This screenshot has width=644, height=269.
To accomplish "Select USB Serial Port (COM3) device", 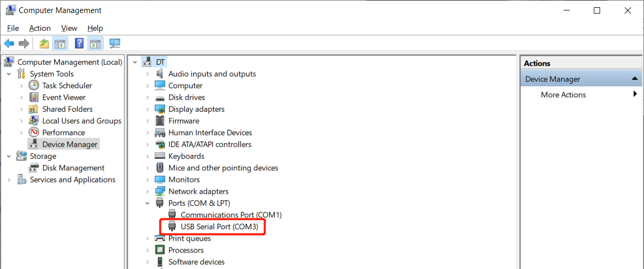I will [x=220, y=227].
